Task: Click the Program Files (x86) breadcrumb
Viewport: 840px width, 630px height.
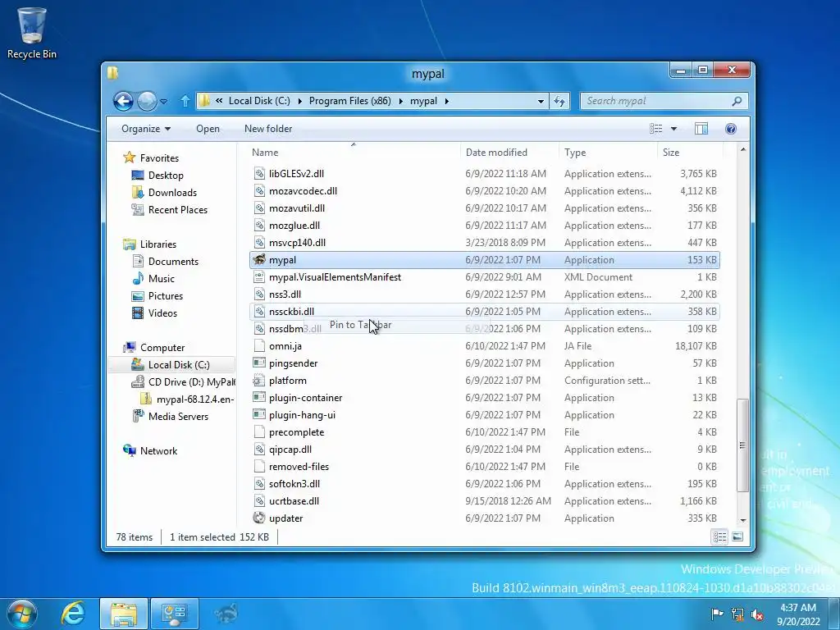Action: [x=349, y=101]
